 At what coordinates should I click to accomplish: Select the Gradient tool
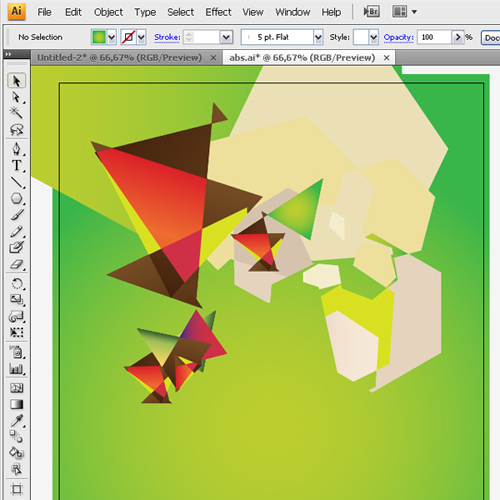pos(16,404)
